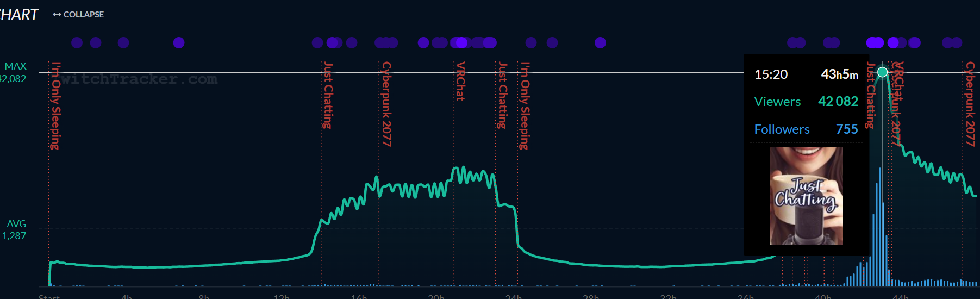Click the lone purple clip dot above the 28h mark

coord(600,42)
